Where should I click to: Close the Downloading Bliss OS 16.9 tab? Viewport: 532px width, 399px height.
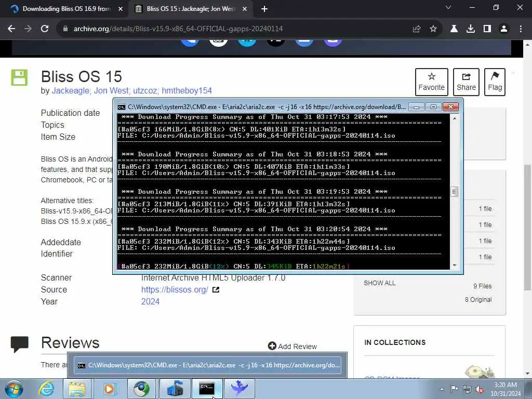pos(121,9)
